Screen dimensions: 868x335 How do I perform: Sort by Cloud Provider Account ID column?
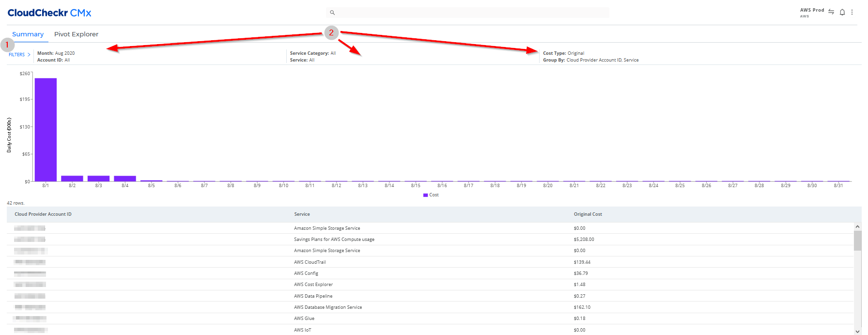click(43, 214)
